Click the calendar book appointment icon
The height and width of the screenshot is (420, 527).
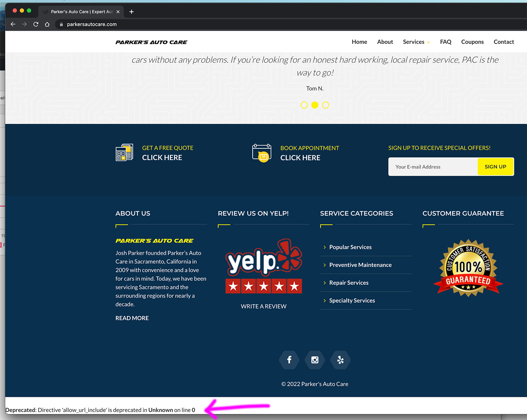coord(262,153)
